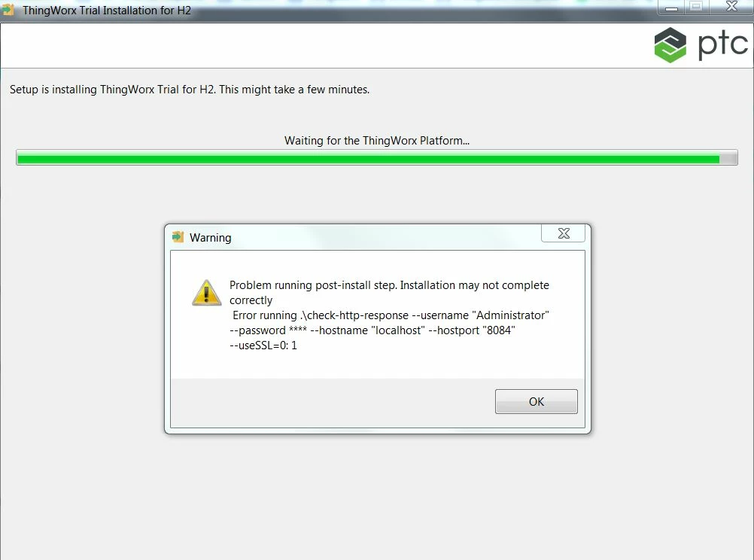Click the ThingWorx Trial Installation for H2 title
Image resolution: width=754 pixels, height=560 pixels.
(107, 10)
